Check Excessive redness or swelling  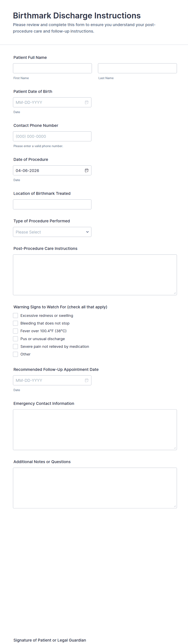(16, 315)
